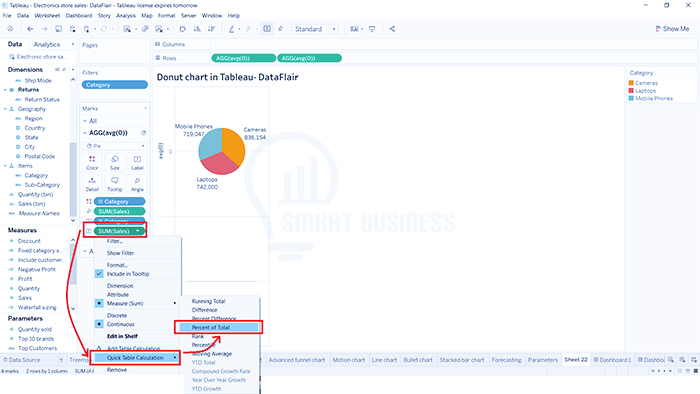Click the Sort Ascending toolbar icon
Image resolution: width=700 pixels, height=394 pixels.
[197, 29]
